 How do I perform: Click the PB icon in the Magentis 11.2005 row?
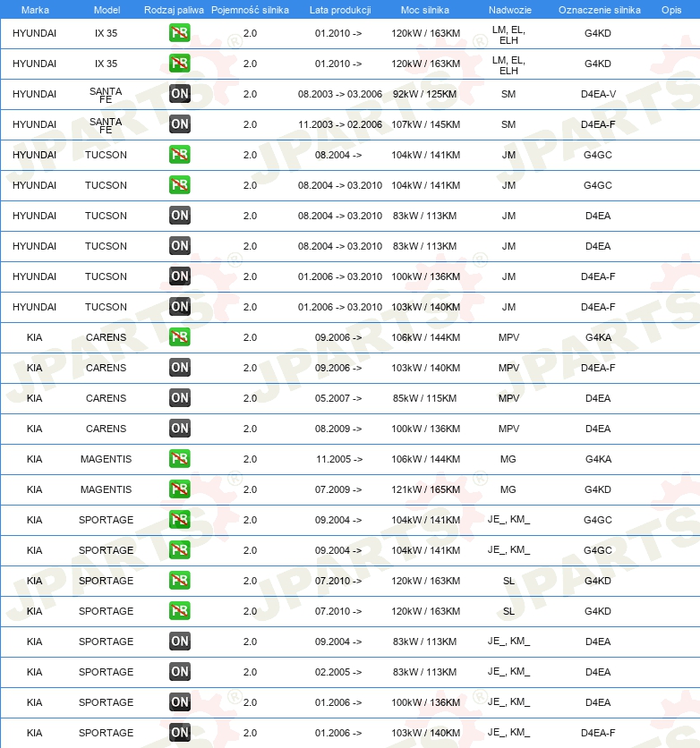(179, 459)
